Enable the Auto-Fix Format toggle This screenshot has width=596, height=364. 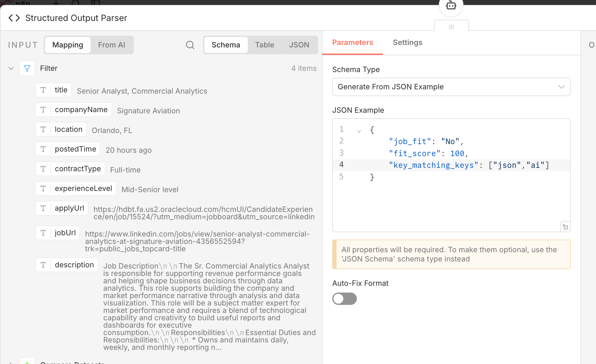344,299
